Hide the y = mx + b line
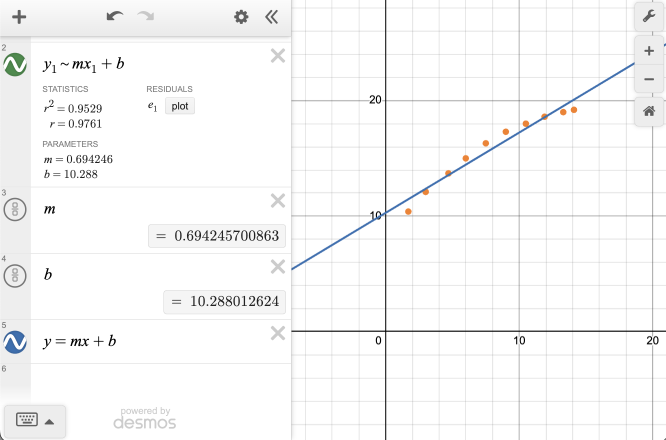The width and height of the screenshot is (666, 440). point(15,341)
